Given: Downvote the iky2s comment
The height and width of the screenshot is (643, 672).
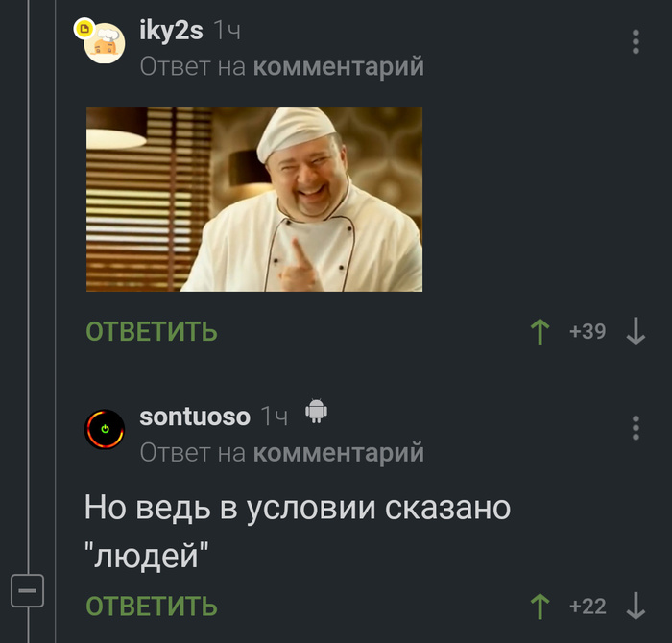Looking at the screenshot, I should click(636, 331).
